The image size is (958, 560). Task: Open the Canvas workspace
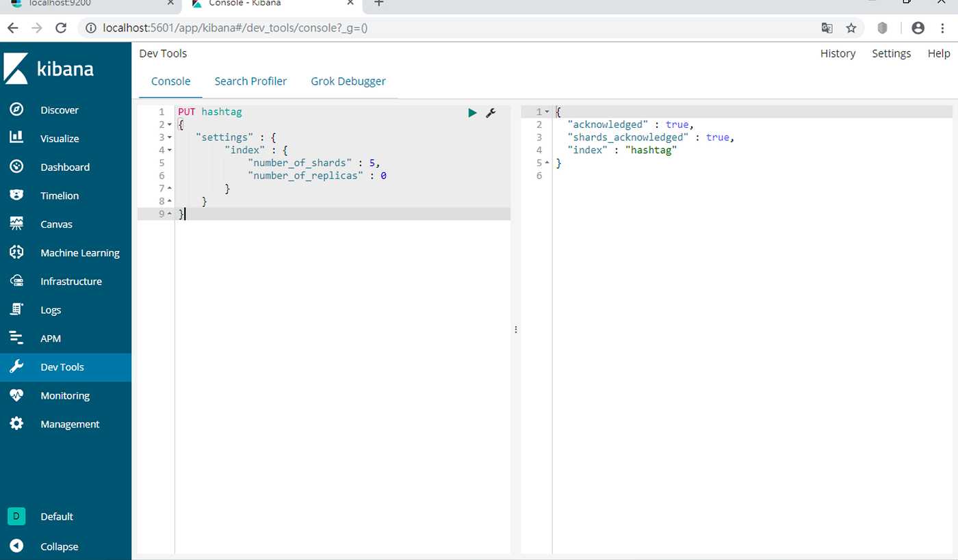pos(56,224)
